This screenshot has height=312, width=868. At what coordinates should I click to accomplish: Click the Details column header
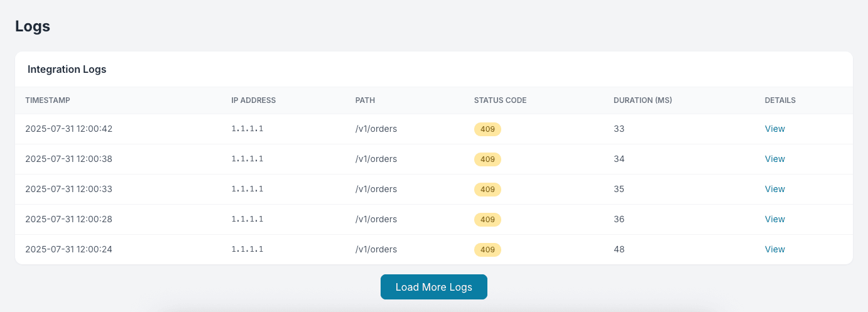[x=780, y=100]
